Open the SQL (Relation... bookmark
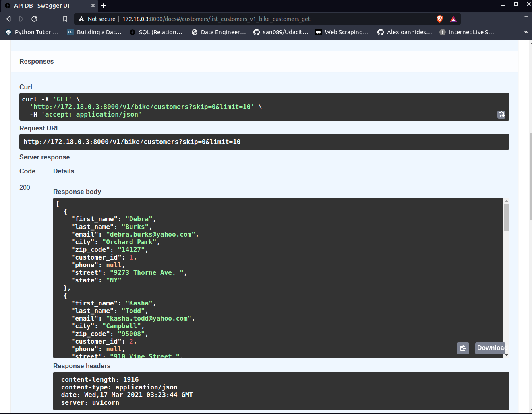The height and width of the screenshot is (414, 532). point(156,32)
